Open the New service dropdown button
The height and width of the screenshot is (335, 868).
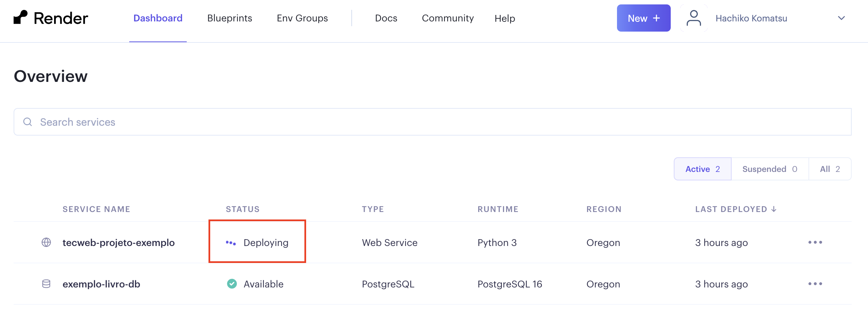pyautogui.click(x=644, y=18)
